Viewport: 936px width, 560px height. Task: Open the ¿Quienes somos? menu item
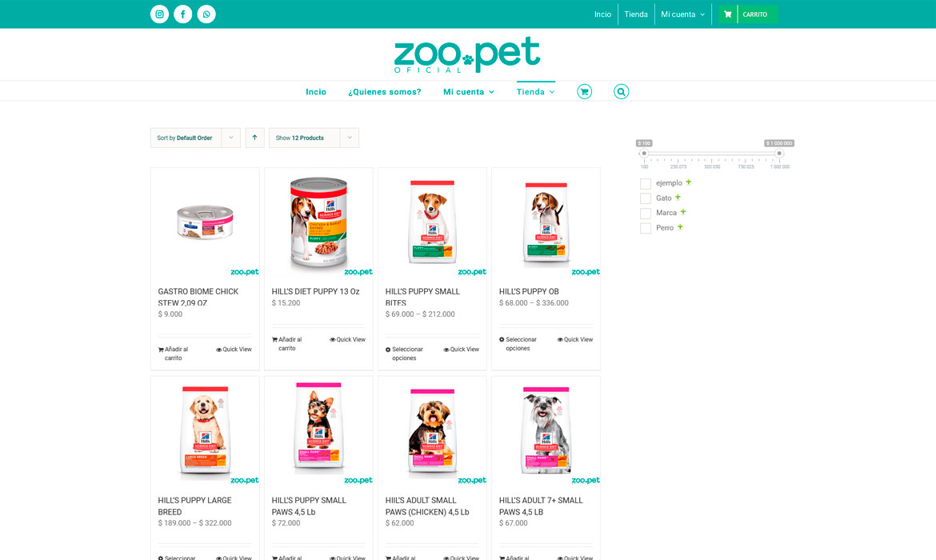point(385,92)
